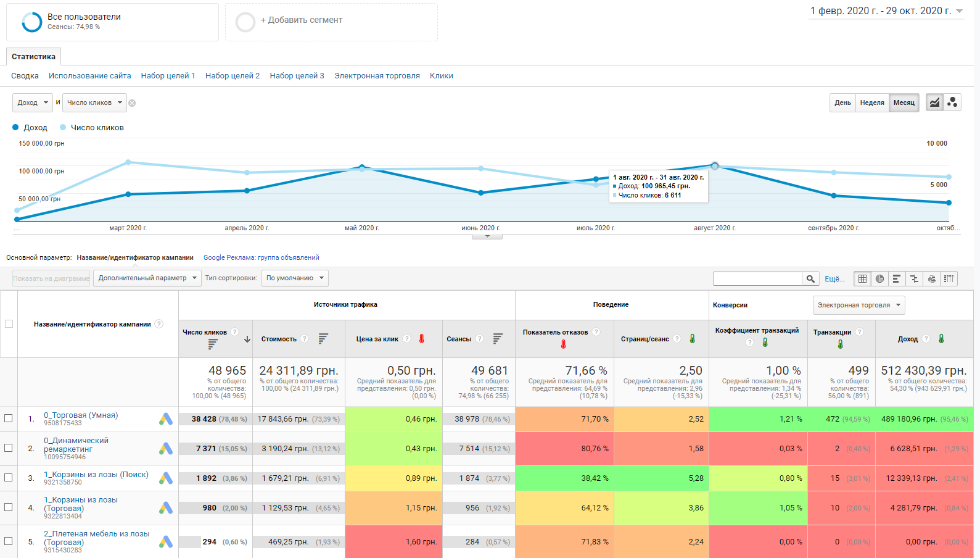
Task: Toggle the select-all checkbox in table header
Action: coord(9,324)
